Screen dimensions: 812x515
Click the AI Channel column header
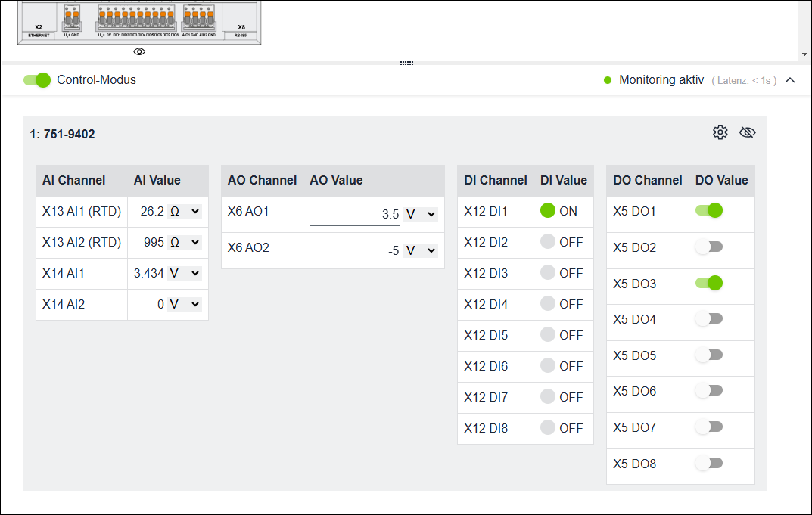[74, 180]
